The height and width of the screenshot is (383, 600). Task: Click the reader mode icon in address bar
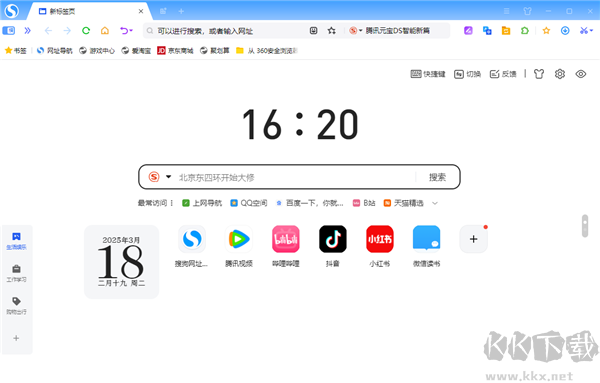point(313,31)
